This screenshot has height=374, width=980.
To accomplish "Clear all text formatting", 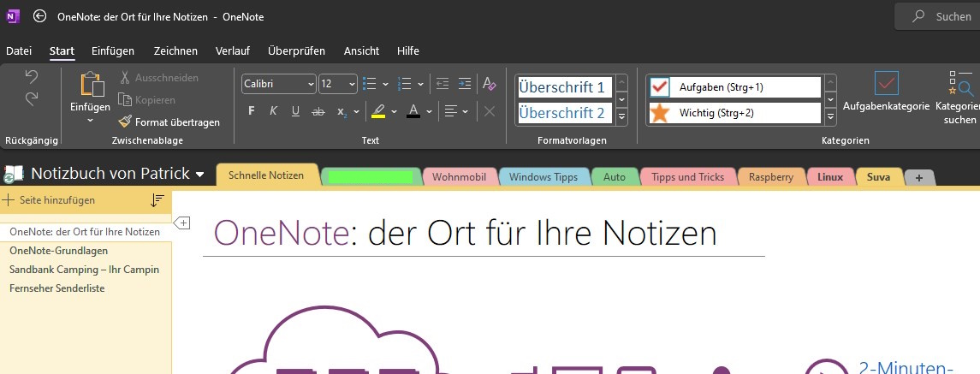I will click(490, 83).
